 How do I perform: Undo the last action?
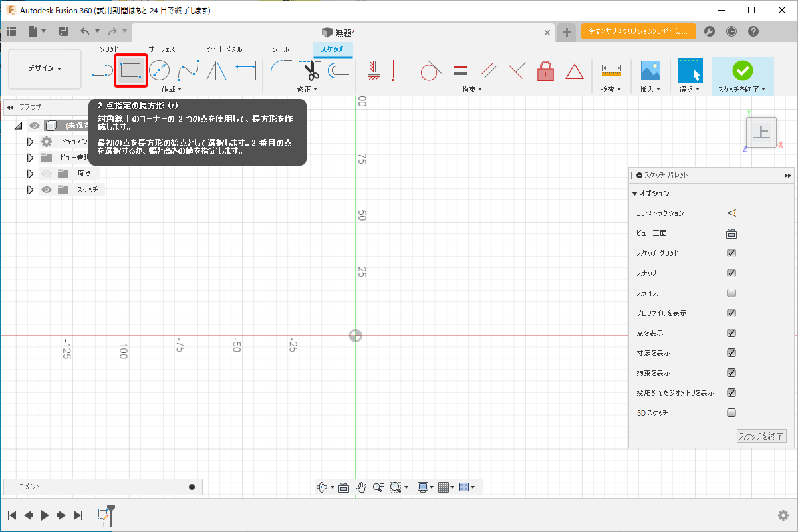click(84, 31)
